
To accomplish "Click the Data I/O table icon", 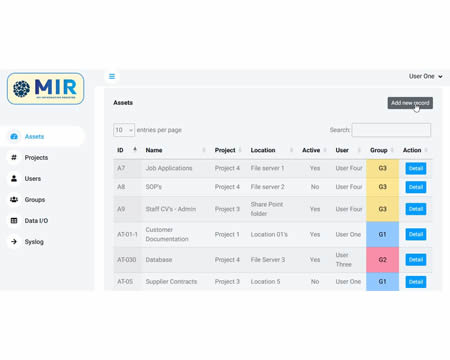I will tap(14, 220).
